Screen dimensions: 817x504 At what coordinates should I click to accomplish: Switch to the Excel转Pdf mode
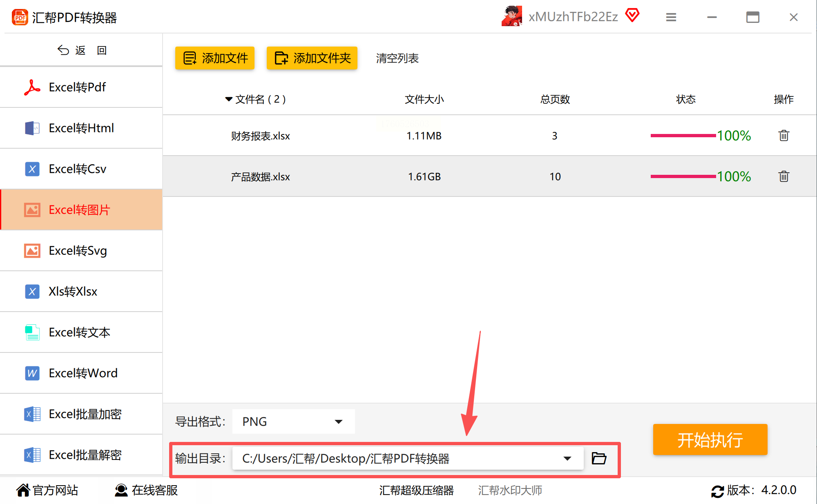77,87
